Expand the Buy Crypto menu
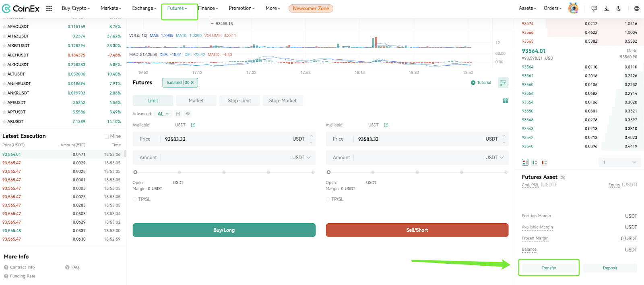This screenshot has height=285, width=644. click(76, 8)
